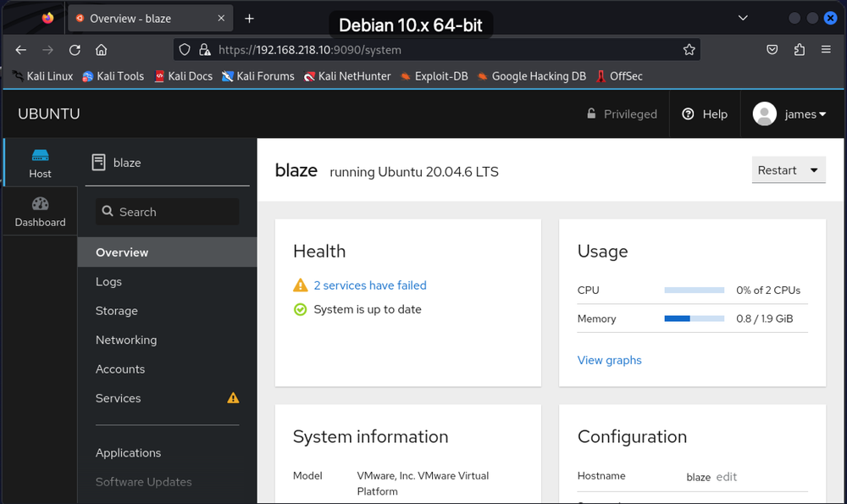Open the 2 services have failed link

pyautogui.click(x=370, y=285)
